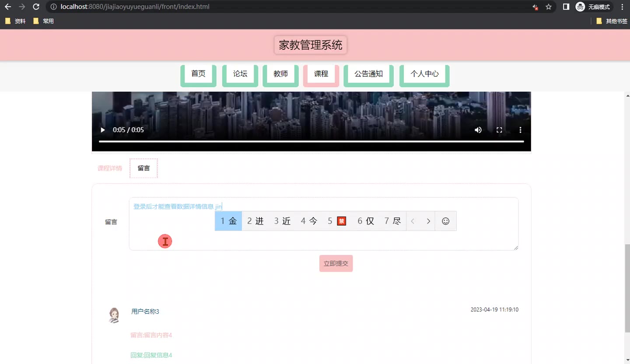
Task: Open the 资料 bookmark folder
Action: pyautogui.click(x=15, y=21)
